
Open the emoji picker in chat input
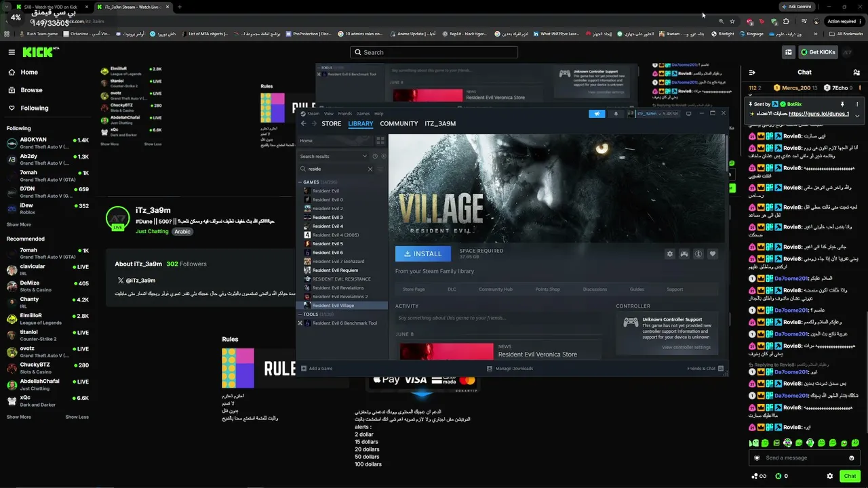tap(852, 458)
